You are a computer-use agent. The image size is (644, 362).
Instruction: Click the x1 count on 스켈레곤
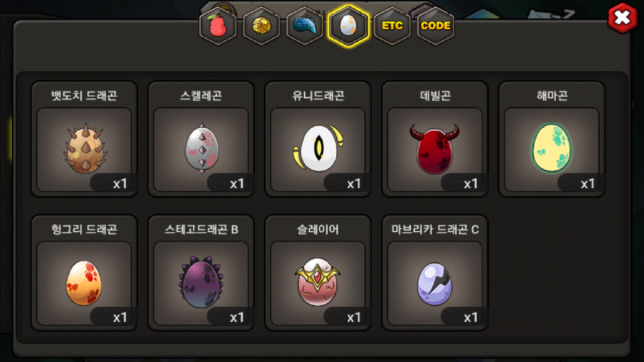[x=237, y=184]
